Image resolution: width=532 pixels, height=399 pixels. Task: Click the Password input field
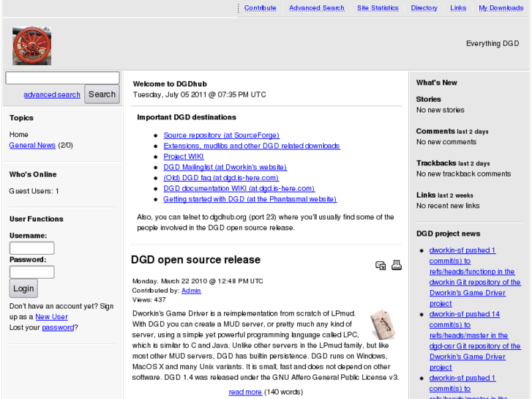pyautogui.click(x=32, y=272)
